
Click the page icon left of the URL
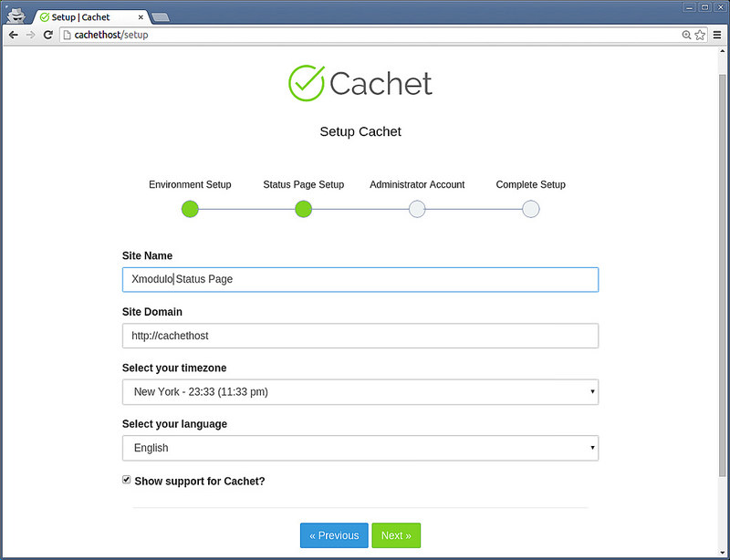click(68, 35)
